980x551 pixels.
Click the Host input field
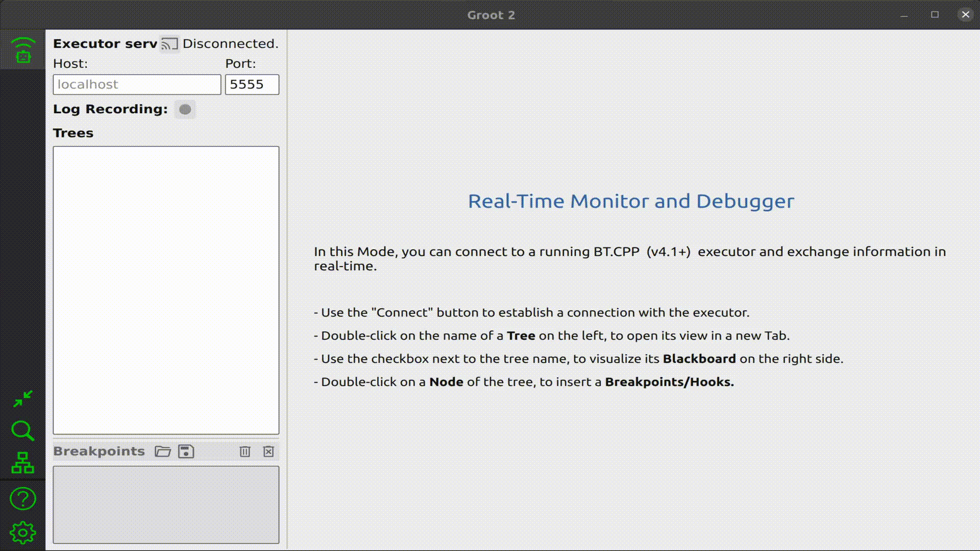[x=137, y=85]
